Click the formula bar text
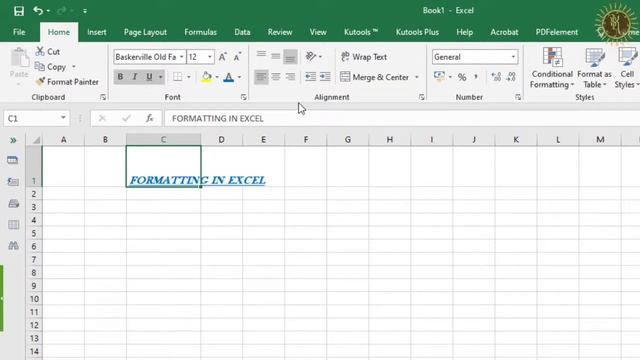The width and height of the screenshot is (640, 360). [218, 118]
